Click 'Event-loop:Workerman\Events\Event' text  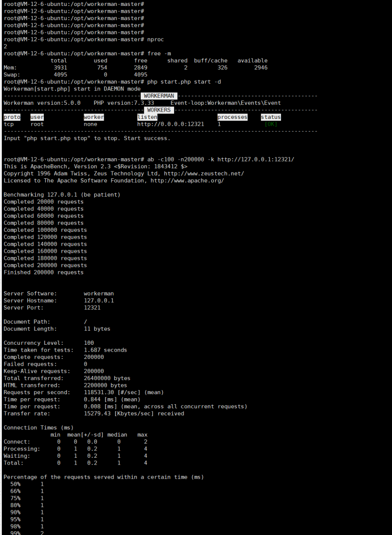tap(226, 103)
